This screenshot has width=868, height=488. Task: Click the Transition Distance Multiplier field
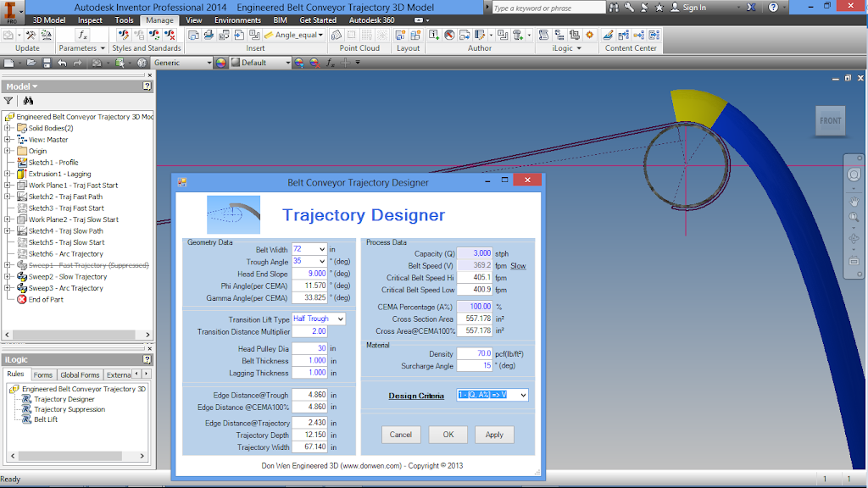[309, 331]
